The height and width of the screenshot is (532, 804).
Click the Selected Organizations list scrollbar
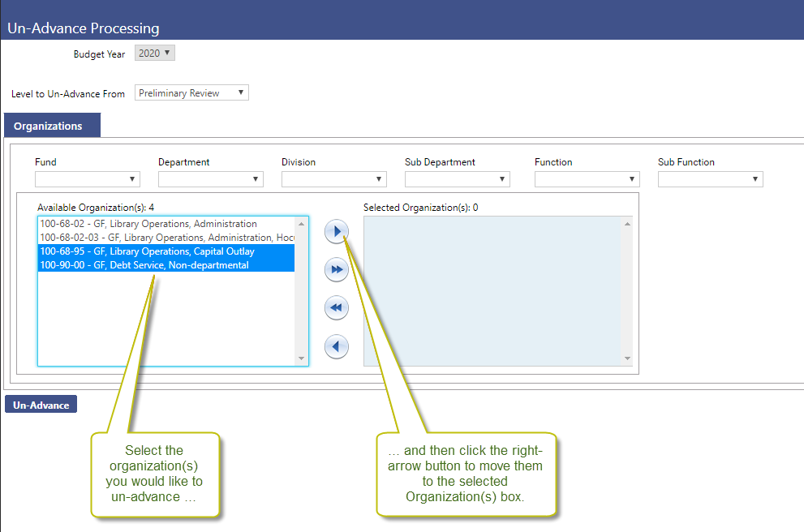click(626, 290)
